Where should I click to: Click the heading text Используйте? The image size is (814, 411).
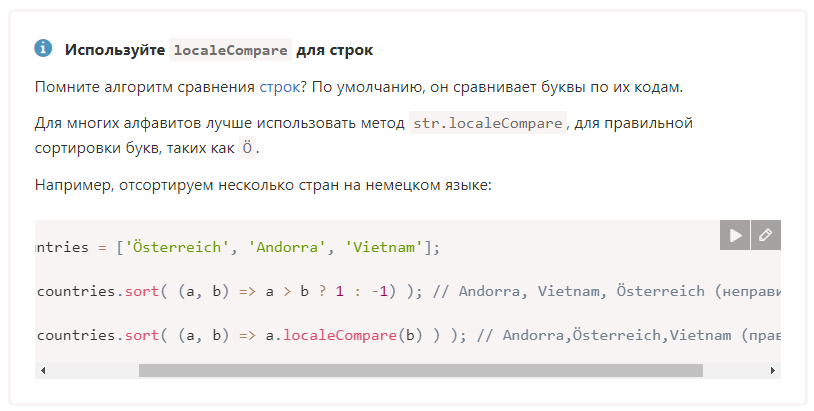(115, 50)
